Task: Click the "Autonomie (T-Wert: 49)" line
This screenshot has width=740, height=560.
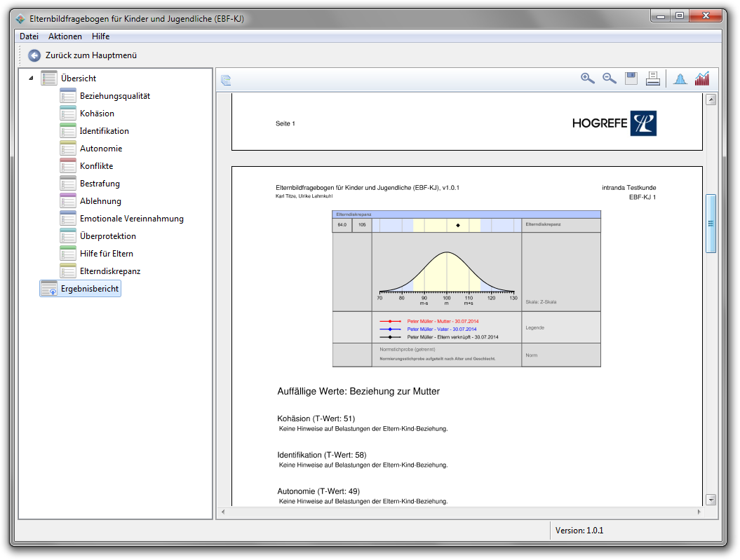Action: [318, 491]
